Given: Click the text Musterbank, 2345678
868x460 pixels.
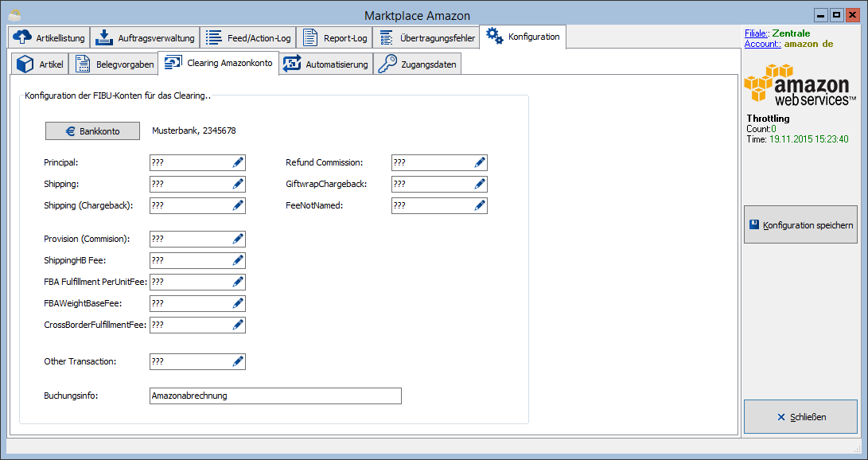Looking at the screenshot, I should [x=194, y=131].
